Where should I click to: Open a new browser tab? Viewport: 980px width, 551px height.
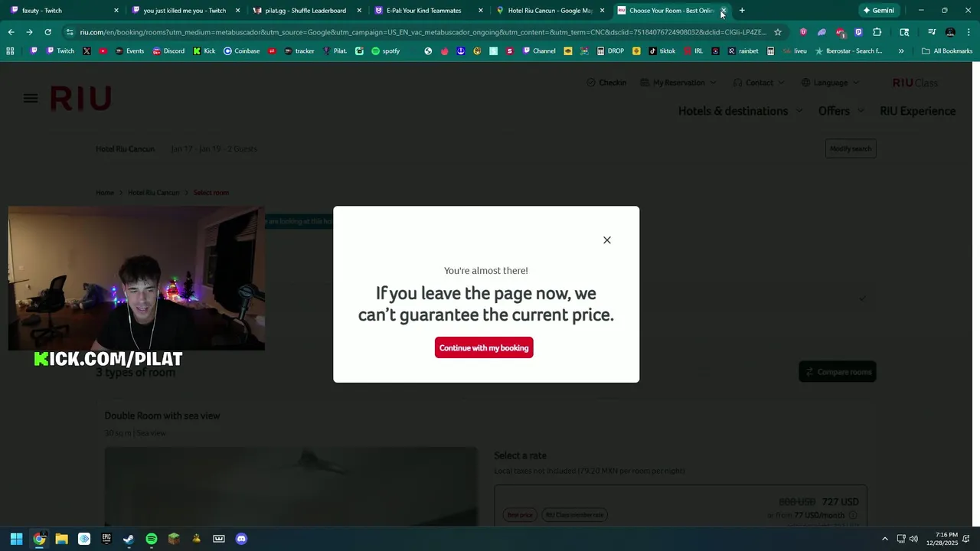pos(742,11)
